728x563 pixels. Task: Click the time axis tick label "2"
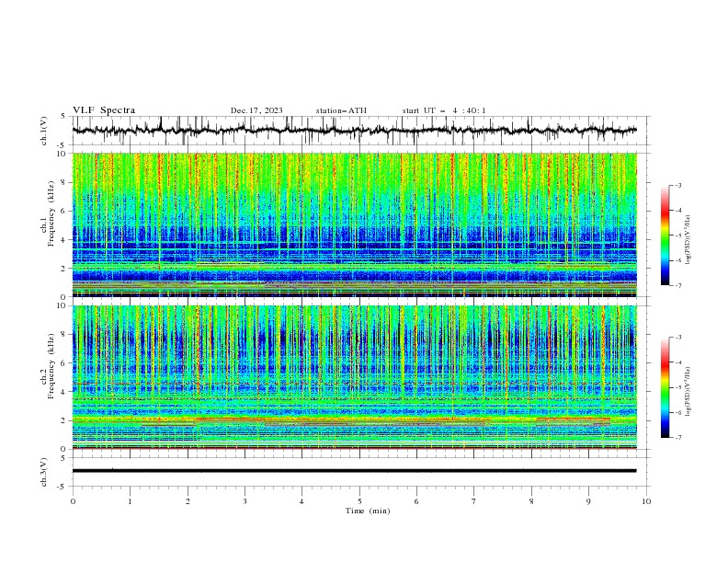(188, 501)
